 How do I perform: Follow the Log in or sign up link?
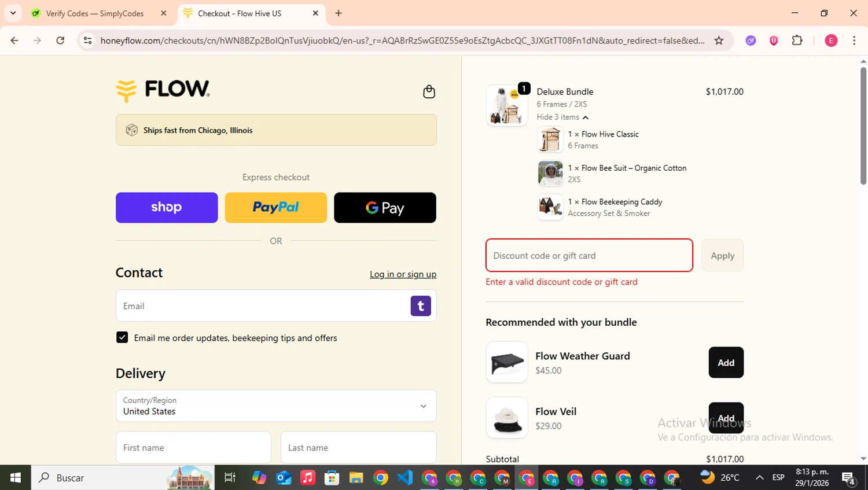pyautogui.click(x=403, y=274)
